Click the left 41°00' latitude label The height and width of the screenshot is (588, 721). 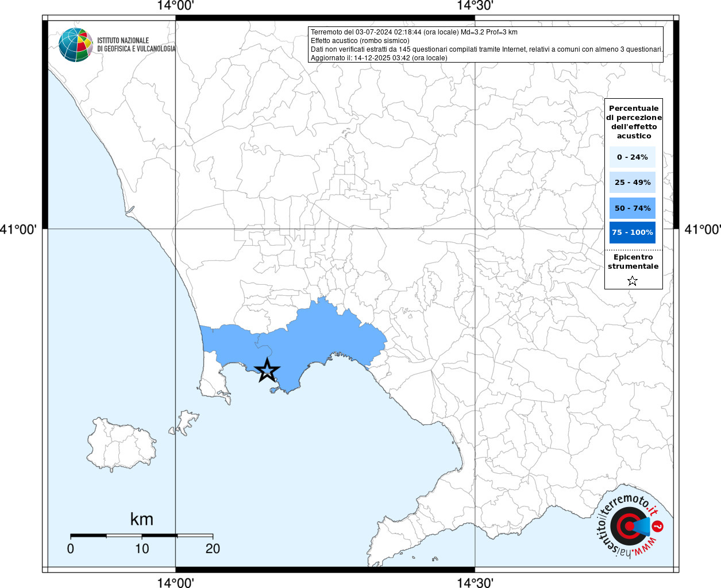18,229
